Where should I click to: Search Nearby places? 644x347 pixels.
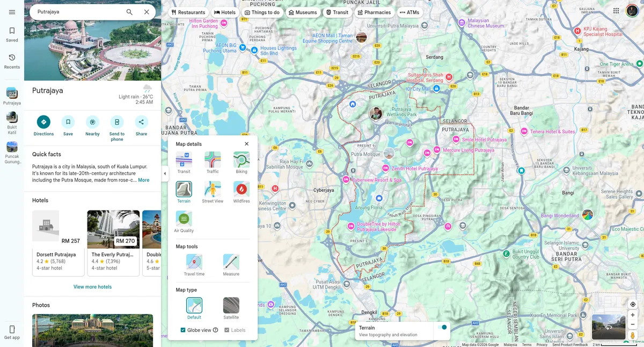(x=92, y=125)
